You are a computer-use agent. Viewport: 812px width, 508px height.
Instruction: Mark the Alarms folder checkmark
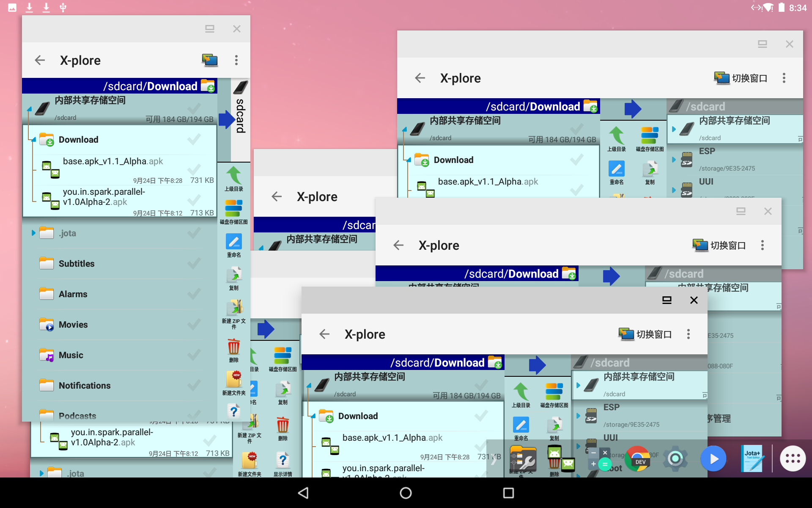coord(194,294)
